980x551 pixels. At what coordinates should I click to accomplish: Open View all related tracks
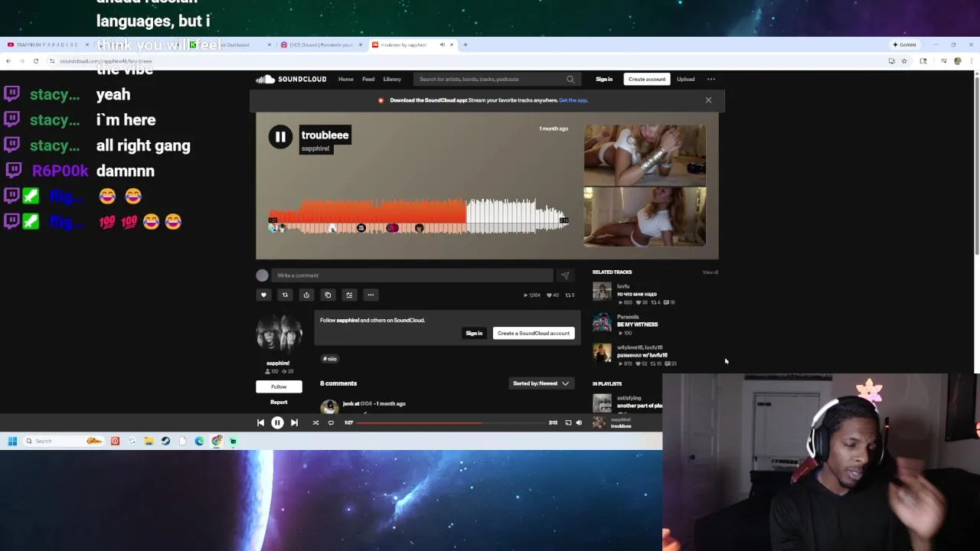click(x=710, y=272)
